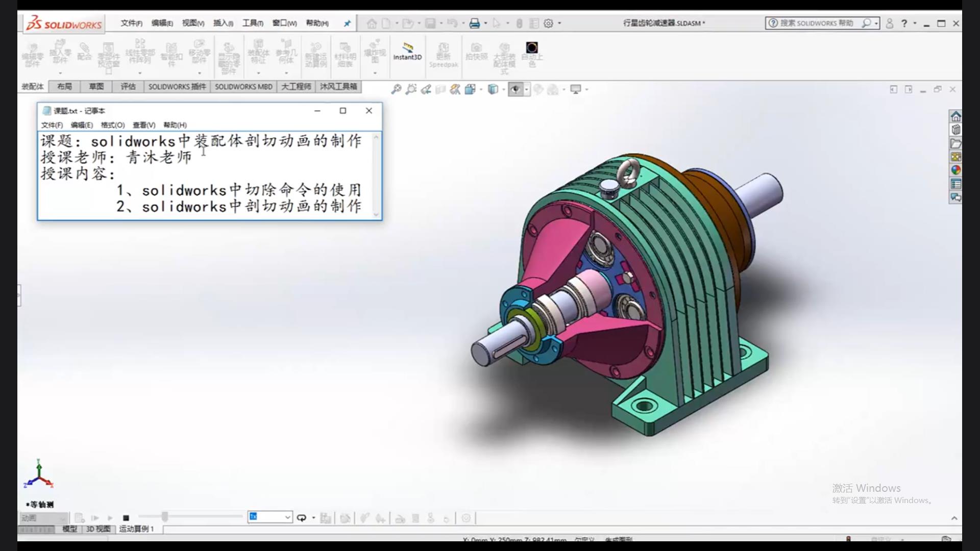Expand the Print dropdown arrow
The width and height of the screenshot is (980, 551).
click(x=485, y=23)
